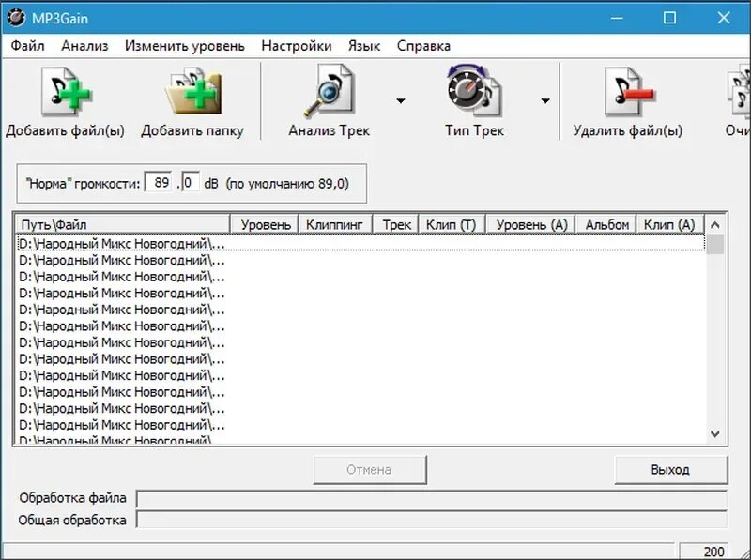Image resolution: width=751 pixels, height=560 pixels.
Task: Sort by the Альбом column header
Action: (x=606, y=224)
